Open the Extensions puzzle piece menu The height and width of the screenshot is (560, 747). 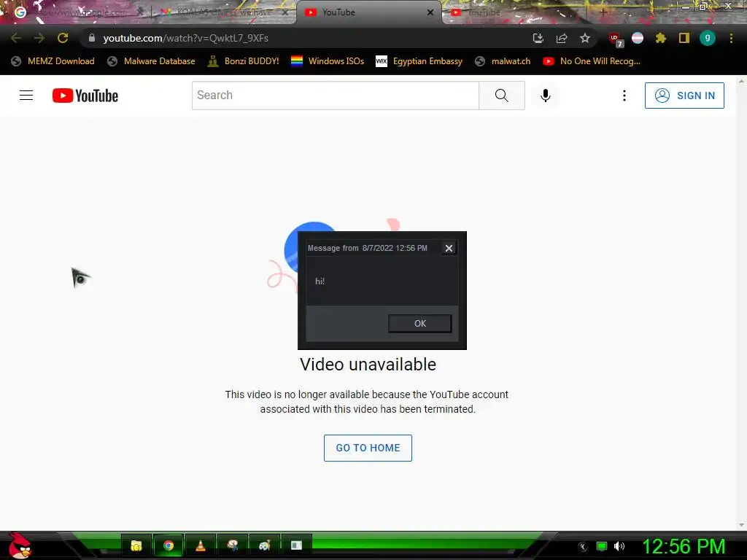click(x=661, y=38)
